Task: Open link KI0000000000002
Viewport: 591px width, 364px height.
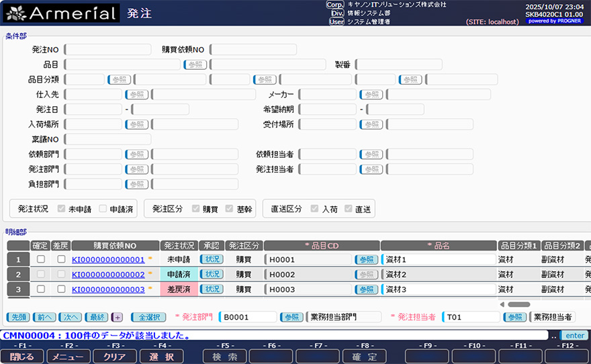Action: point(108,275)
